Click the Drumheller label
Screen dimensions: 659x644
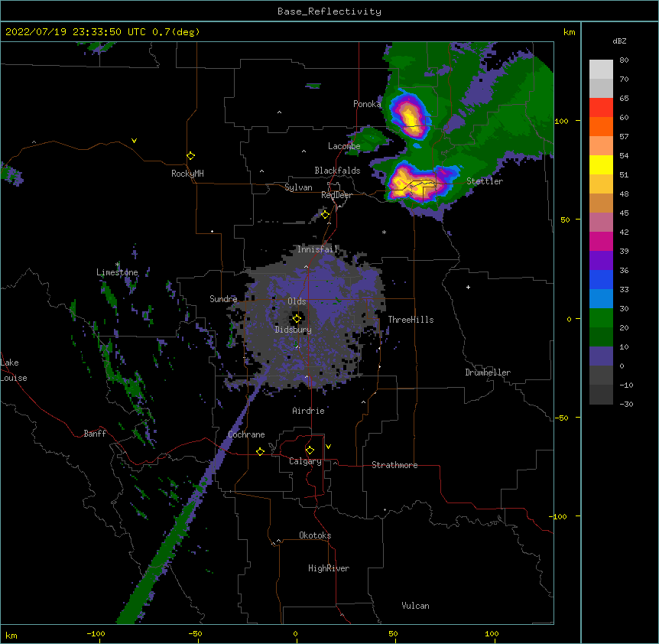488,372
